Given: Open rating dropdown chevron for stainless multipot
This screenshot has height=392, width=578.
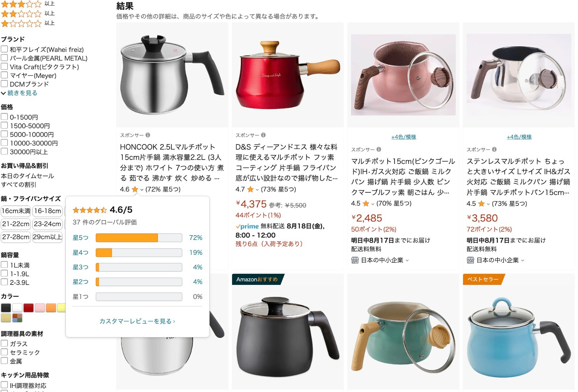Looking at the screenshot, I should pyautogui.click(x=488, y=204).
